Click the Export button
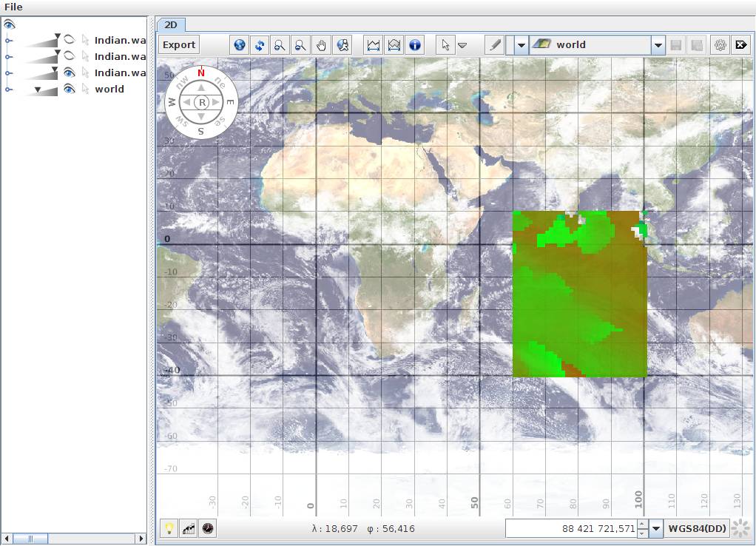This screenshot has width=756, height=546. click(x=179, y=45)
